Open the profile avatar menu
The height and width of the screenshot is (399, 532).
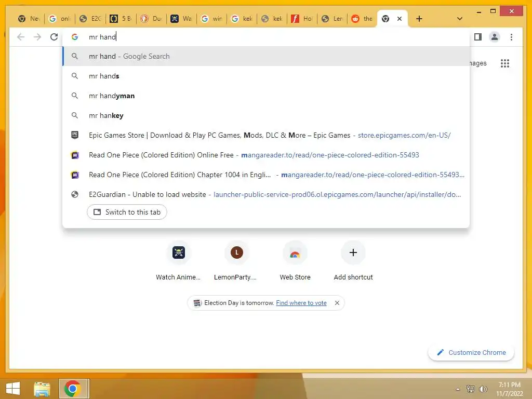coord(495,37)
